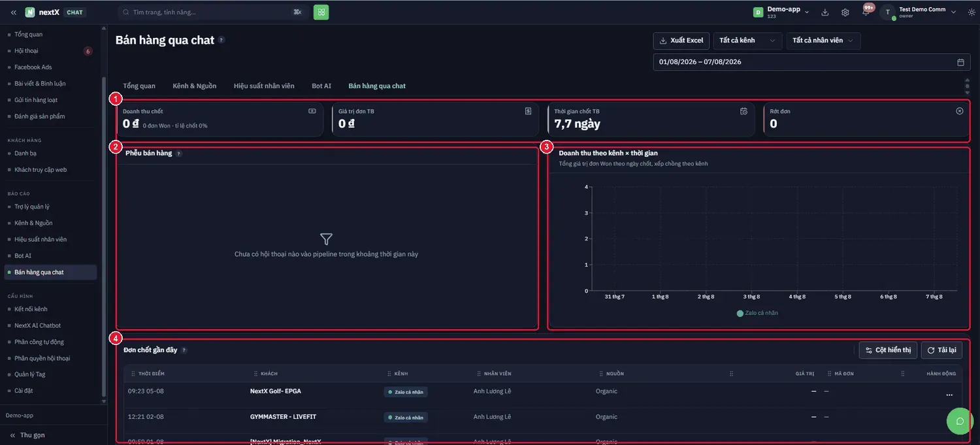Open the calendar icon in the date range
The height and width of the screenshot is (445, 980).
(960, 62)
